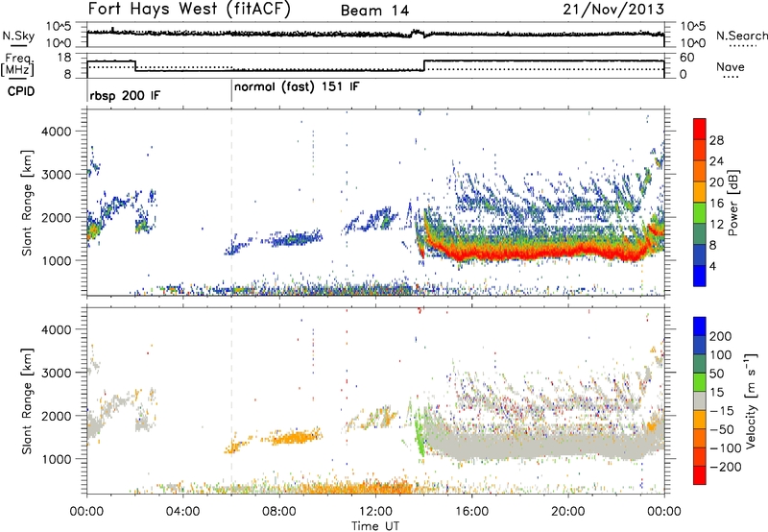The width and height of the screenshot is (768, 532).
Task: Click the "12:00" time tick label
Action: tap(375, 512)
